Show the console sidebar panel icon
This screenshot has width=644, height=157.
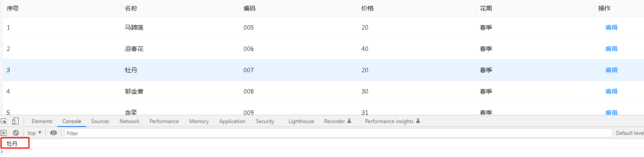pyautogui.click(x=4, y=133)
